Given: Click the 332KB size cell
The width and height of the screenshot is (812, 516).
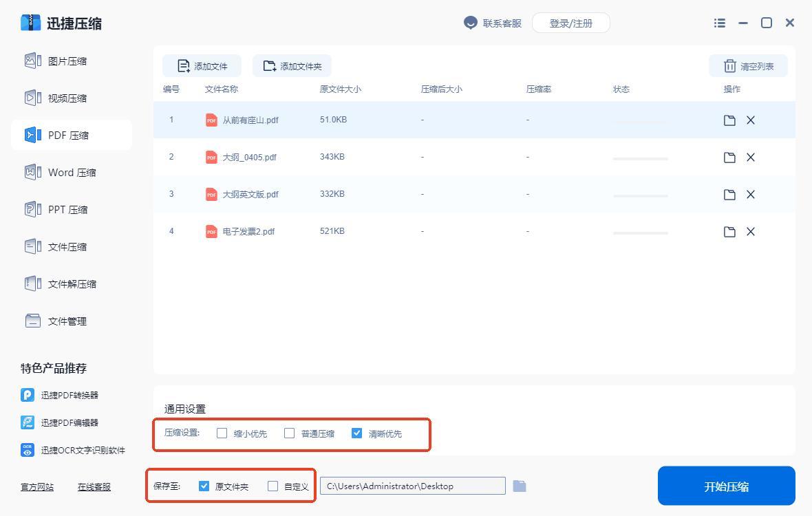Looking at the screenshot, I should 332,194.
